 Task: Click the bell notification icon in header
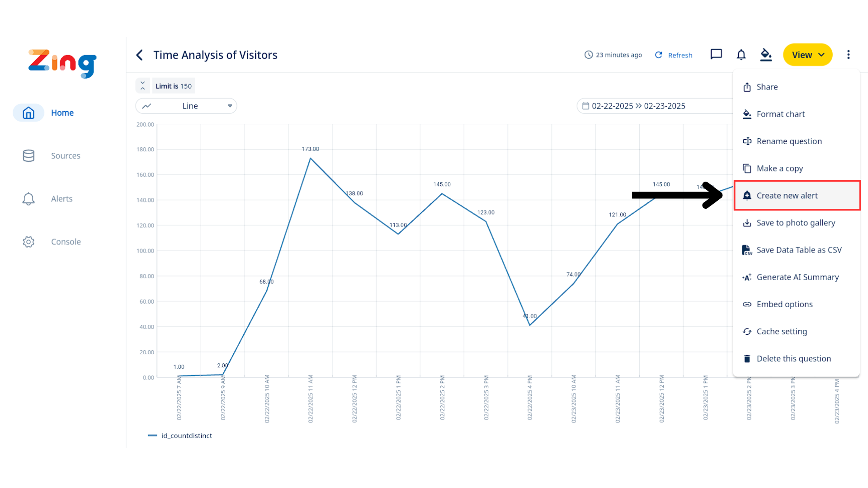741,55
